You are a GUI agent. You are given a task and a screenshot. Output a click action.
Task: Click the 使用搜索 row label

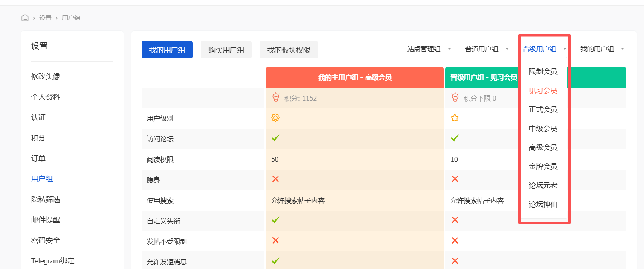coord(160,200)
